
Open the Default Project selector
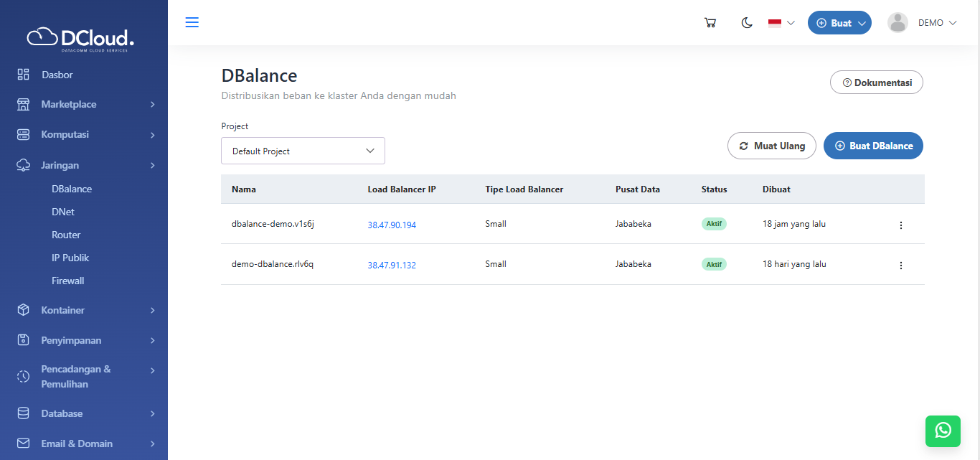303,151
